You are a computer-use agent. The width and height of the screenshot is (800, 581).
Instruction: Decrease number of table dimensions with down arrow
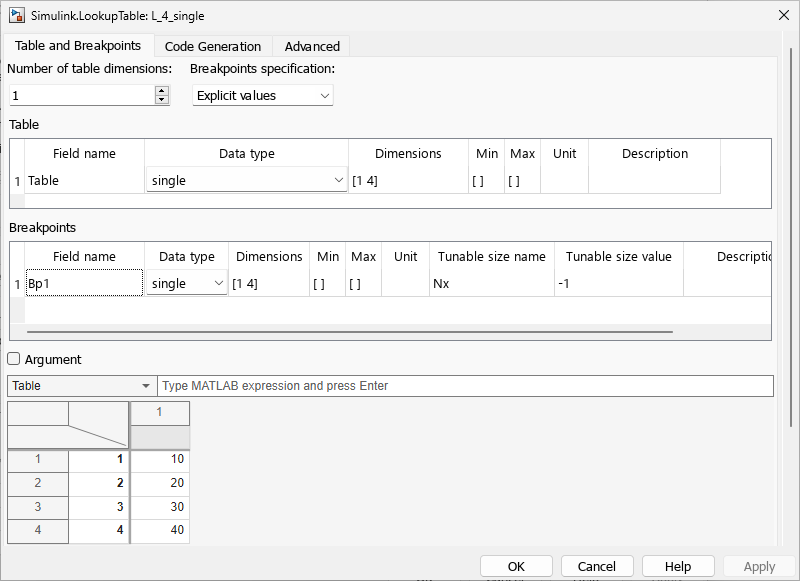click(162, 100)
